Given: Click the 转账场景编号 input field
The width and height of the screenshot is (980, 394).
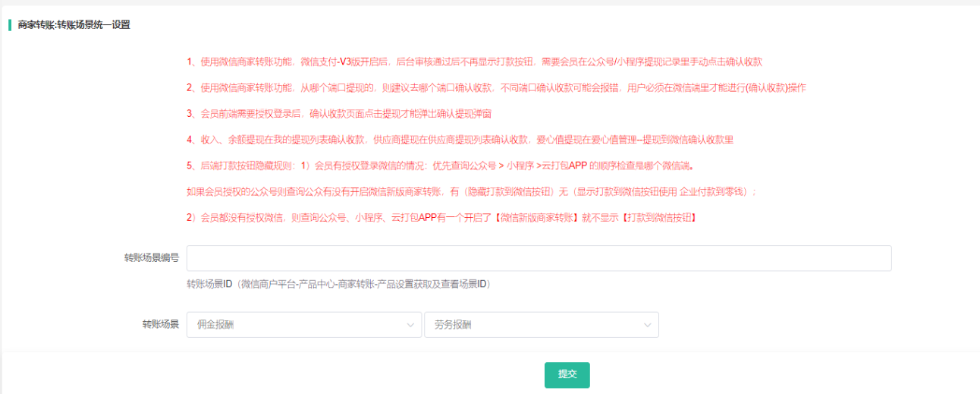Looking at the screenshot, I should [539, 258].
